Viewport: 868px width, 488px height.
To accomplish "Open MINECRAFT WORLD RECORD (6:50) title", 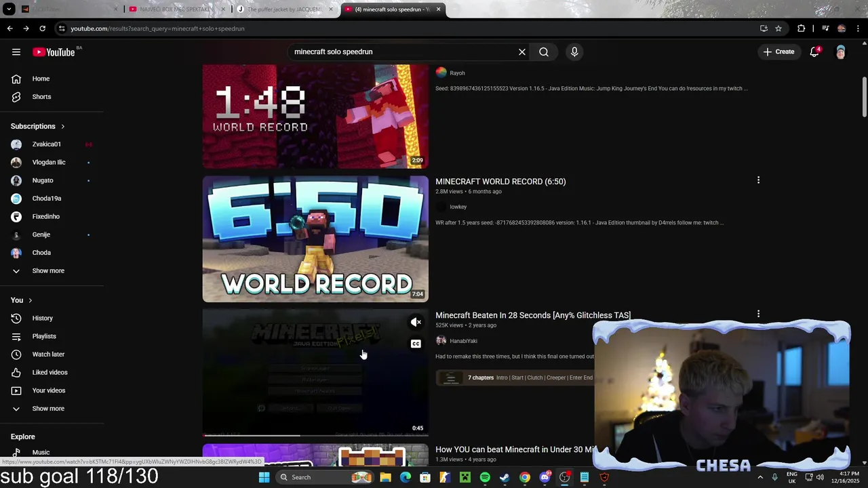I will (500, 182).
